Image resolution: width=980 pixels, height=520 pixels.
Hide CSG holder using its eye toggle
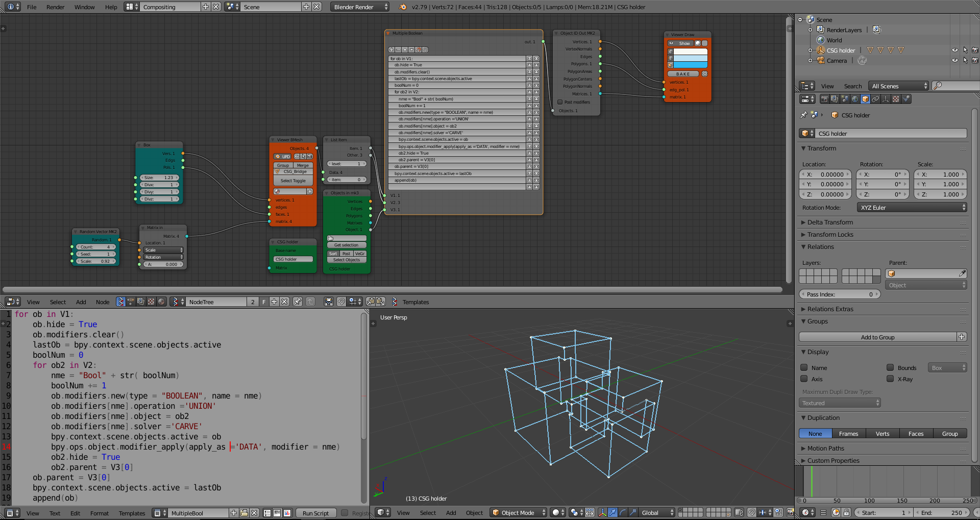point(954,49)
